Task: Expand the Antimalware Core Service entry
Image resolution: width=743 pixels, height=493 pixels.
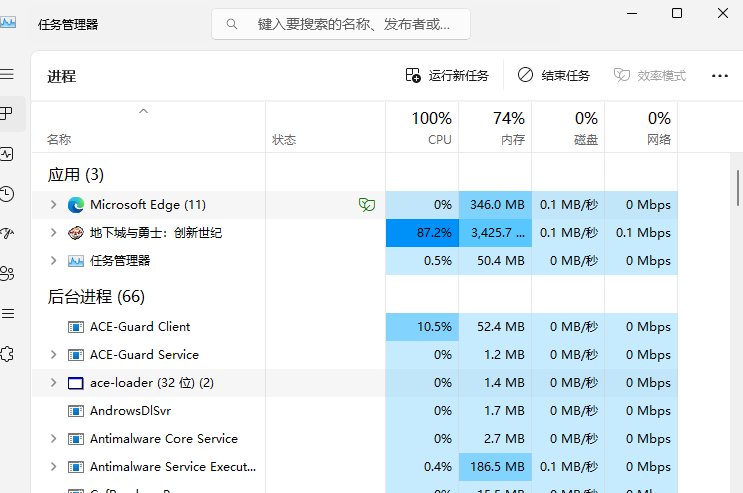Action: tap(53, 439)
